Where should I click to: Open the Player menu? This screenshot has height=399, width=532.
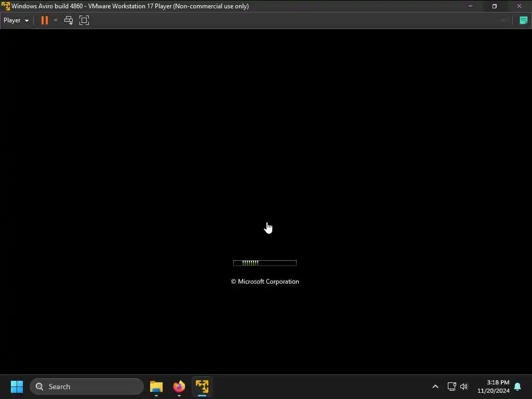coord(16,20)
